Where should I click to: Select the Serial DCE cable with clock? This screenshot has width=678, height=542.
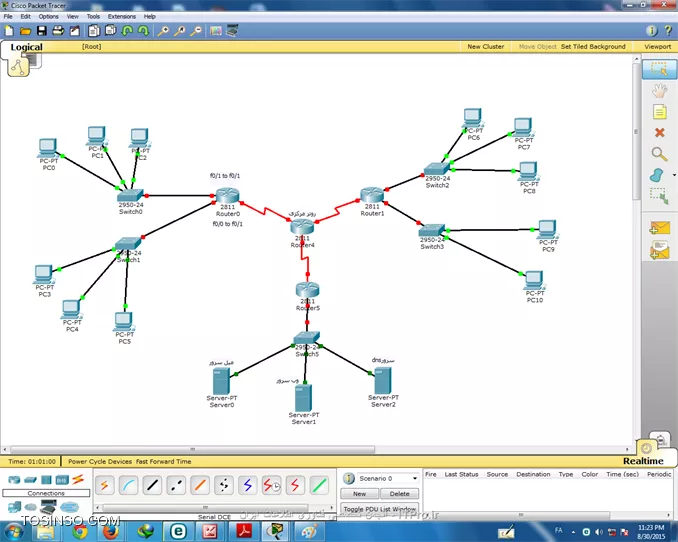point(271,485)
